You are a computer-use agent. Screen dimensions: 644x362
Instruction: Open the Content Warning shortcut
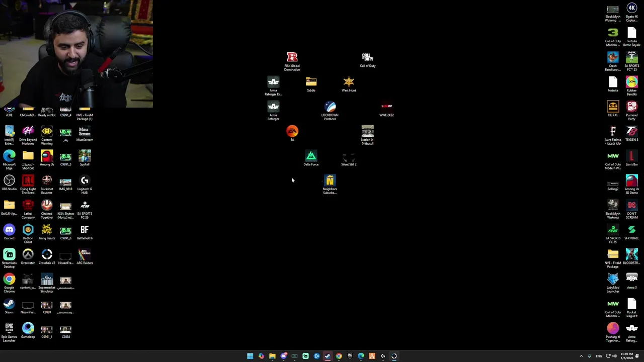point(47,135)
